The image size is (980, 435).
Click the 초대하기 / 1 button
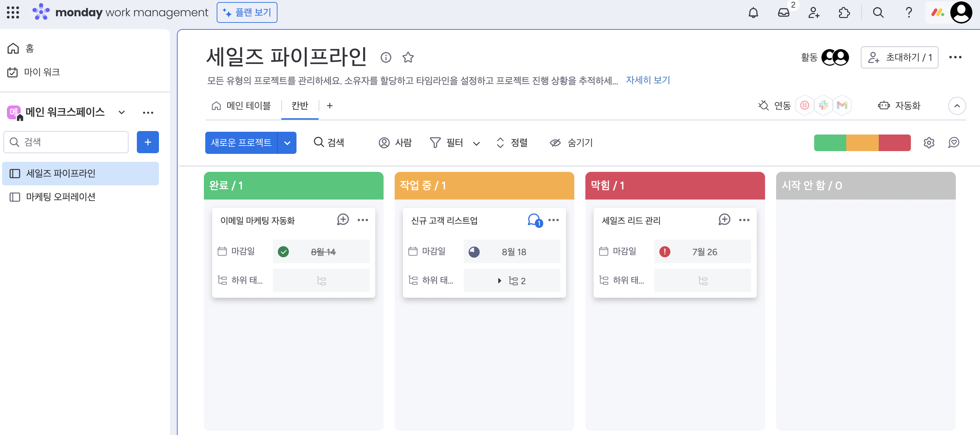coord(899,57)
